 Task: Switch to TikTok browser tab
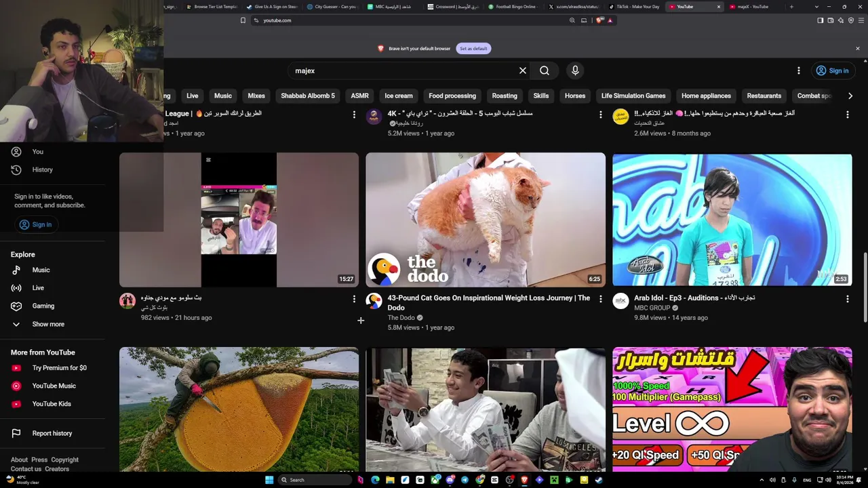[635, 7]
